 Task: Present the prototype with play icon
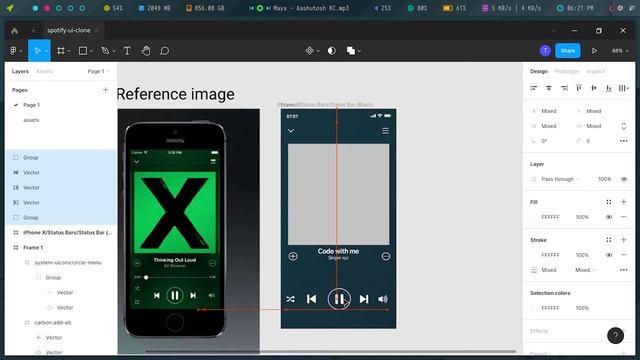pos(594,51)
